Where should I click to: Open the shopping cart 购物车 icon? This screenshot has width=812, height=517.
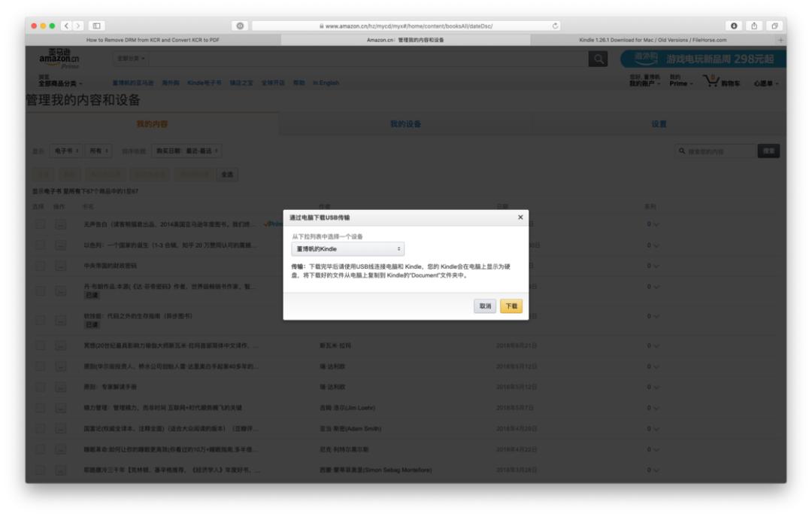click(721, 81)
